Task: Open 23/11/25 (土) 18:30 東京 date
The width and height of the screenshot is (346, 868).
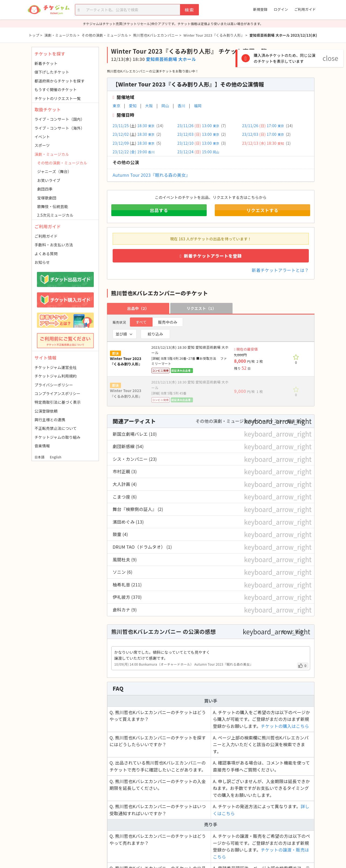Action: [133, 126]
